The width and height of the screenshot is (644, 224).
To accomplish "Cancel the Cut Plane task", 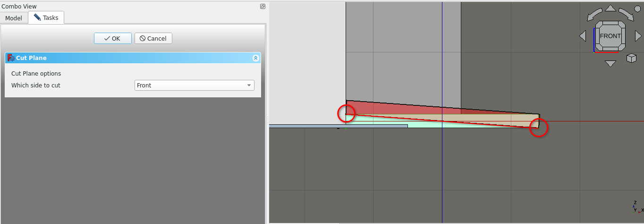I will (153, 38).
